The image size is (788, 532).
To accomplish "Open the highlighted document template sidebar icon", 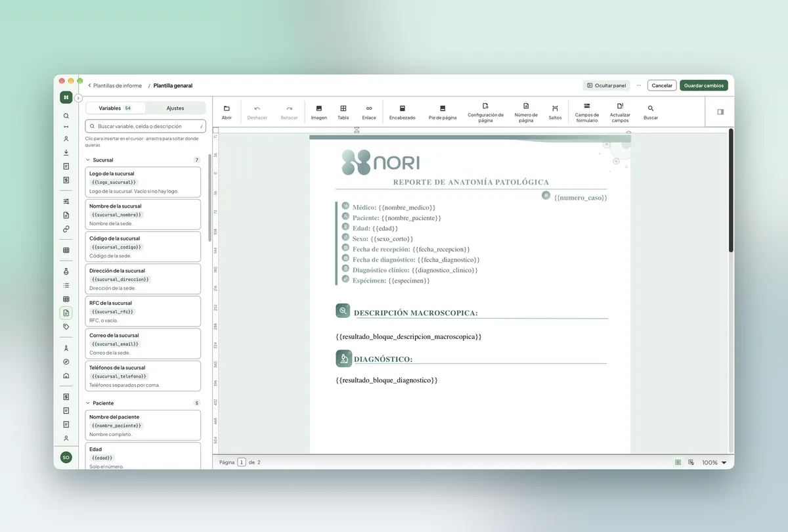I will tap(66, 313).
